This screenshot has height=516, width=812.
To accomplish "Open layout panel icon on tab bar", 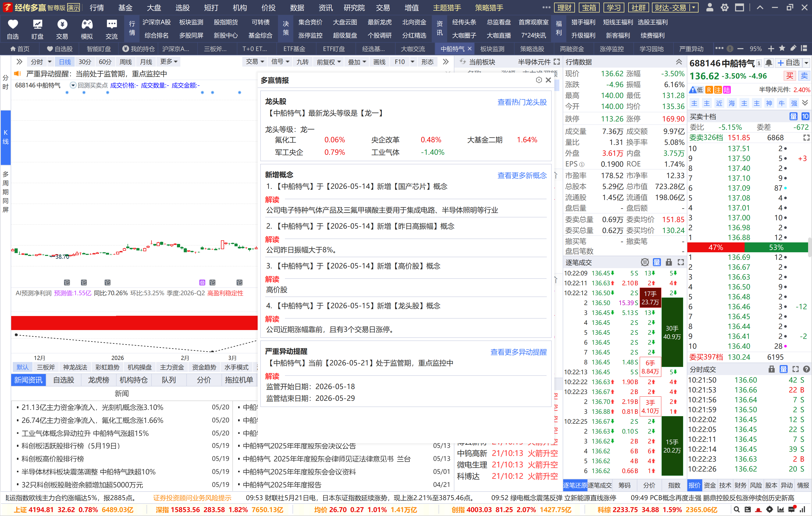I will 804,49.
